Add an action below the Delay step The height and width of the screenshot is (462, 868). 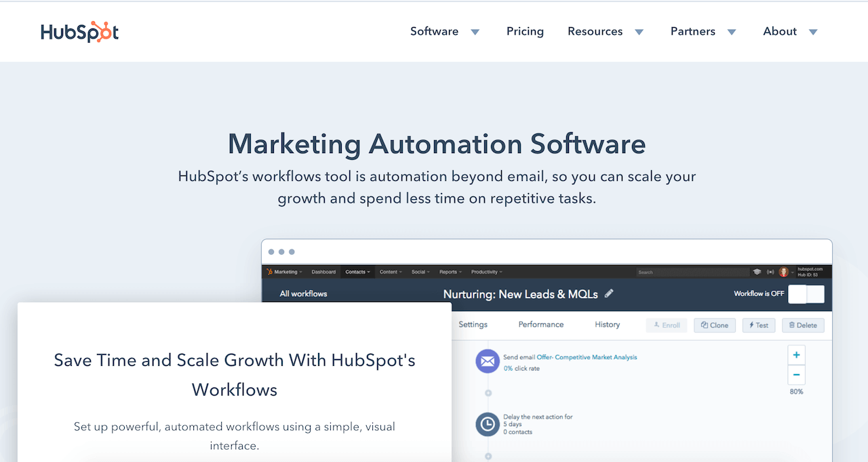[x=488, y=456]
